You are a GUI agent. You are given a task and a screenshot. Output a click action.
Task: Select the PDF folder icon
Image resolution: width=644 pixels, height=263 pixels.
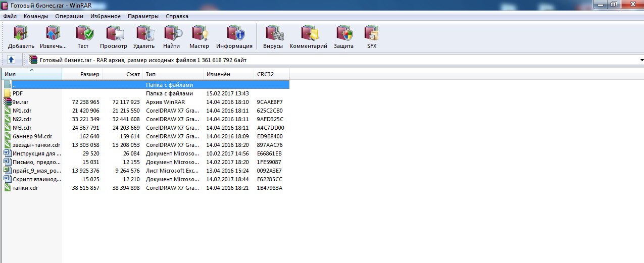(x=8, y=93)
